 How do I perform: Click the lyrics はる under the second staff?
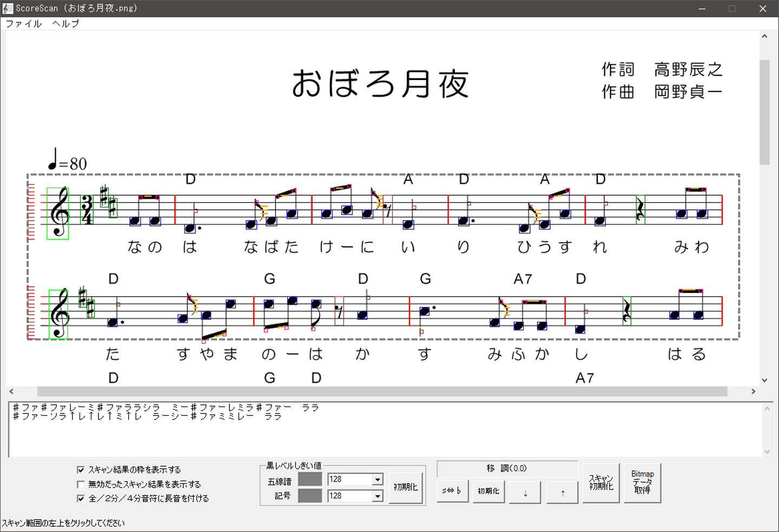[x=687, y=354]
